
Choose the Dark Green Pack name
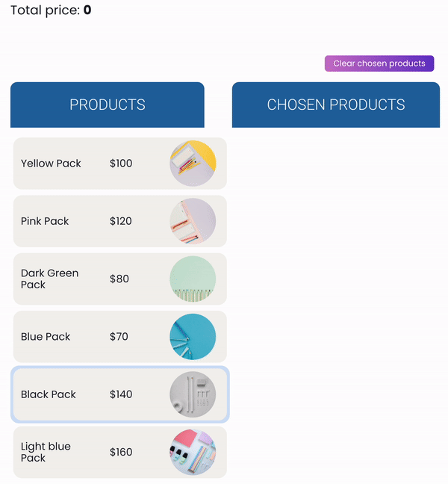point(49,279)
